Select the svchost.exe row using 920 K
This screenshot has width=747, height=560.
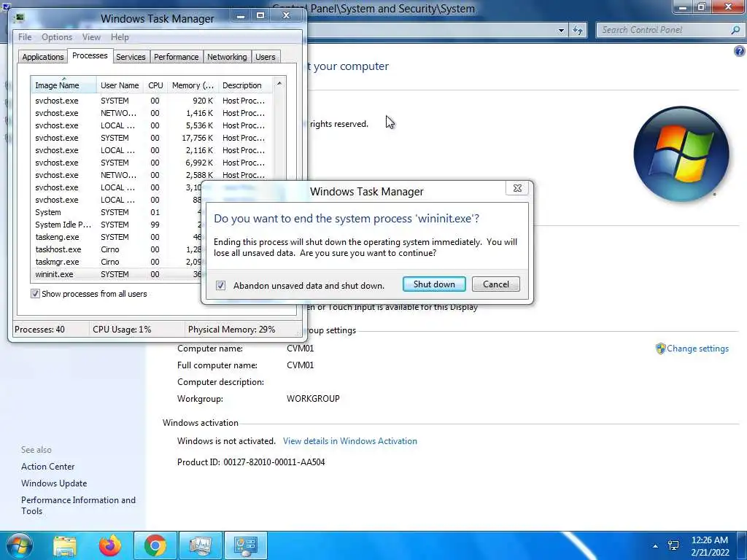click(152, 101)
